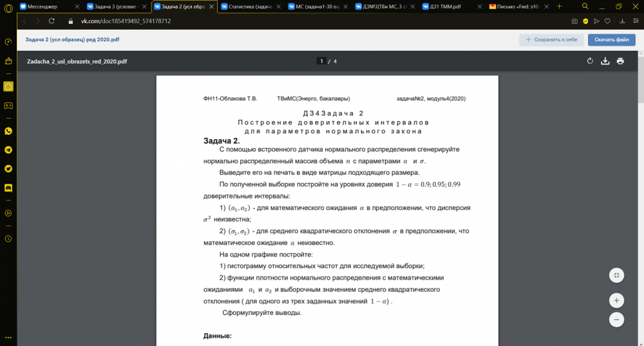Close the Статистика (задача tab
The height and width of the screenshot is (346, 644).
click(278, 6)
